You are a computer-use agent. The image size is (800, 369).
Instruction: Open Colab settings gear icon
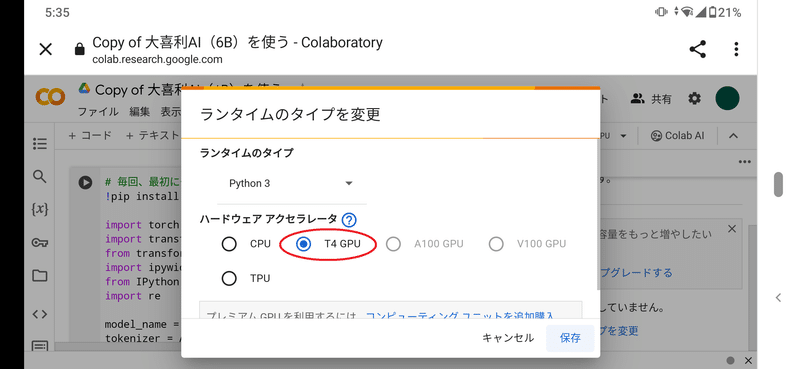click(694, 99)
